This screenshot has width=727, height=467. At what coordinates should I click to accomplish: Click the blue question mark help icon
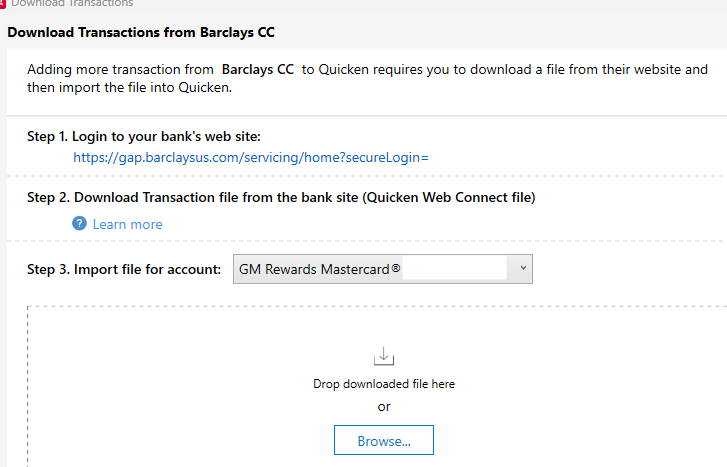coord(79,224)
